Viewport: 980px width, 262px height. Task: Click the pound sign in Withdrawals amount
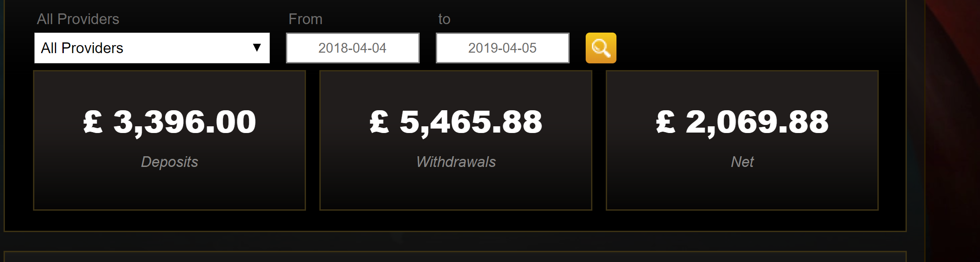pos(380,121)
